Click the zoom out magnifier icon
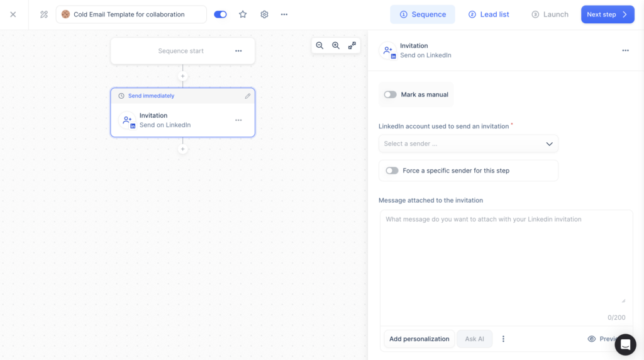Image resolution: width=644 pixels, height=360 pixels. point(319,45)
